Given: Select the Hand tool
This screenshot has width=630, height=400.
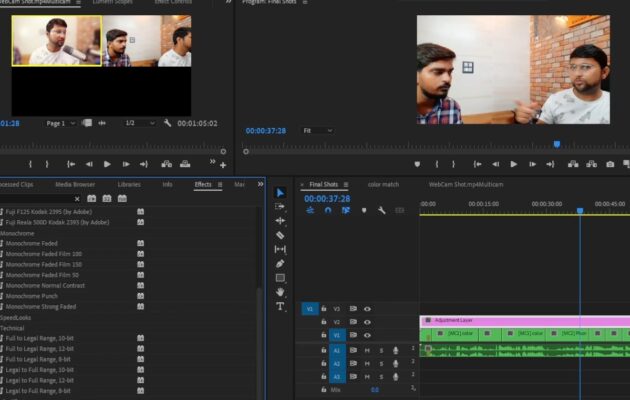Looking at the screenshot, I should (x=280, y=292).
